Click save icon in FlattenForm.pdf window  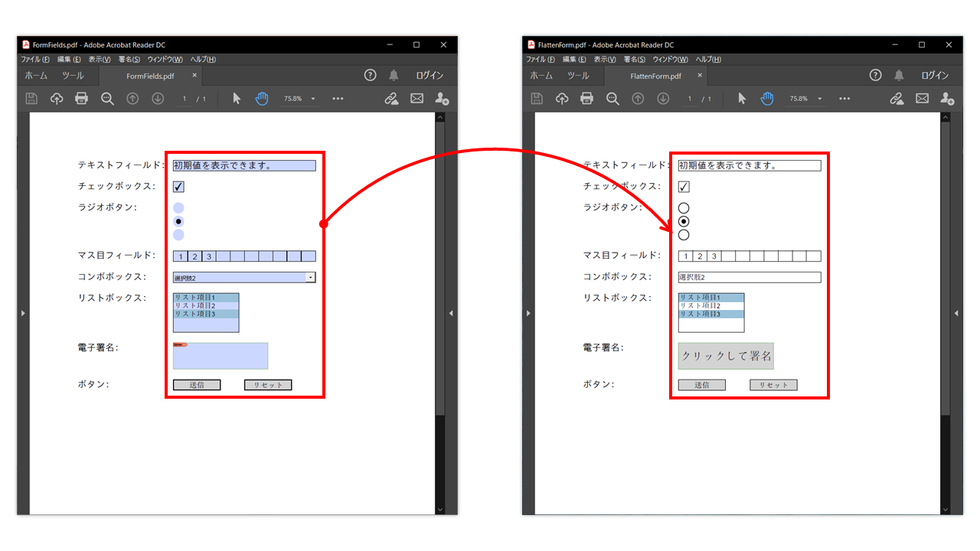tap(537, 99)
